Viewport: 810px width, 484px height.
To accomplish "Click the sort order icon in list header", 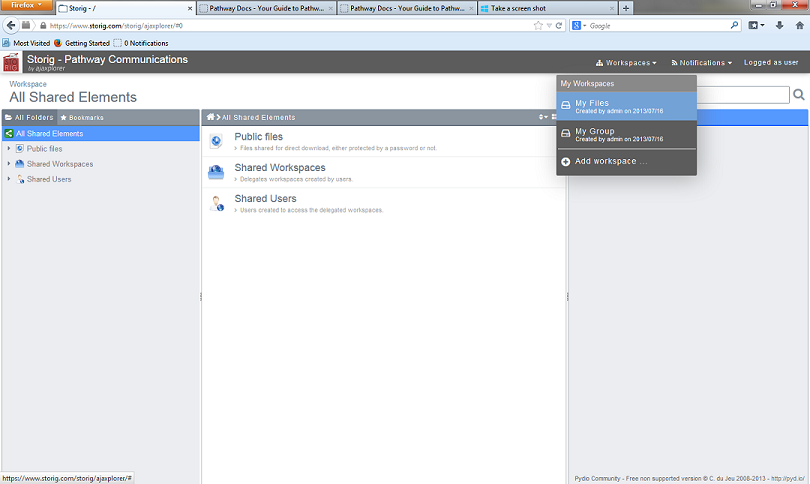I will [543, 118].
